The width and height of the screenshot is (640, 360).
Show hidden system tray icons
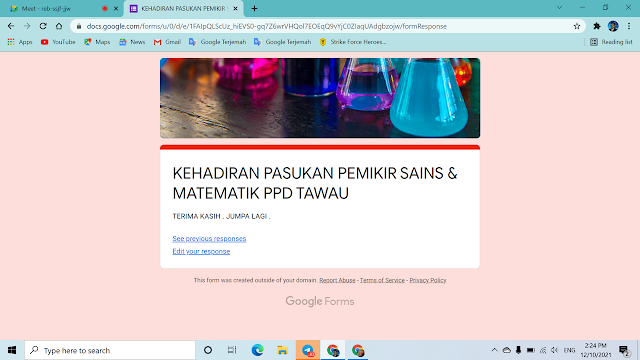pos(494,350)
